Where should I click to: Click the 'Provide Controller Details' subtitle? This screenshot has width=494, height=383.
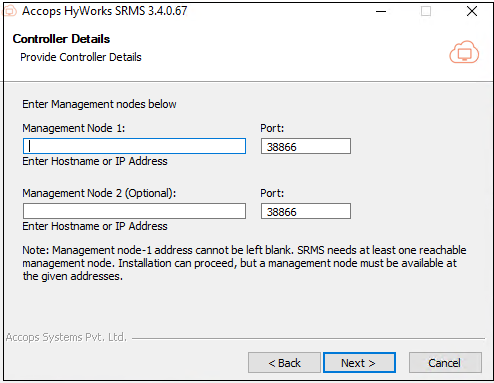click(81, 57)
